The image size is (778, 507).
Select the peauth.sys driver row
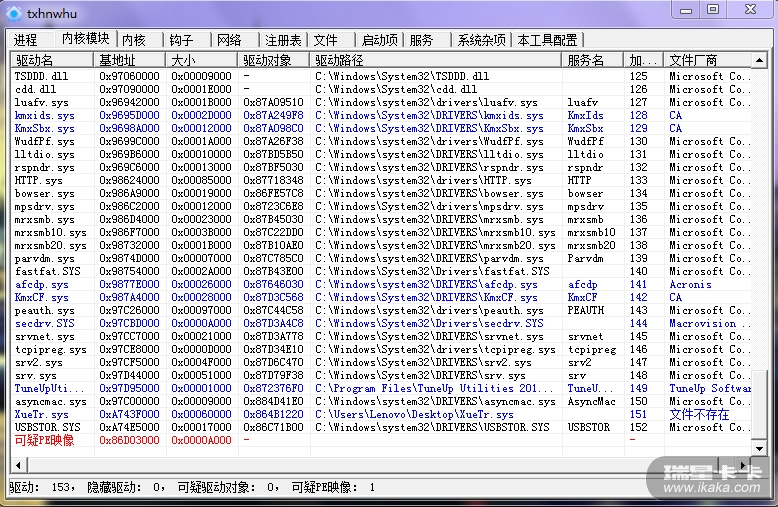pos(381,310)
